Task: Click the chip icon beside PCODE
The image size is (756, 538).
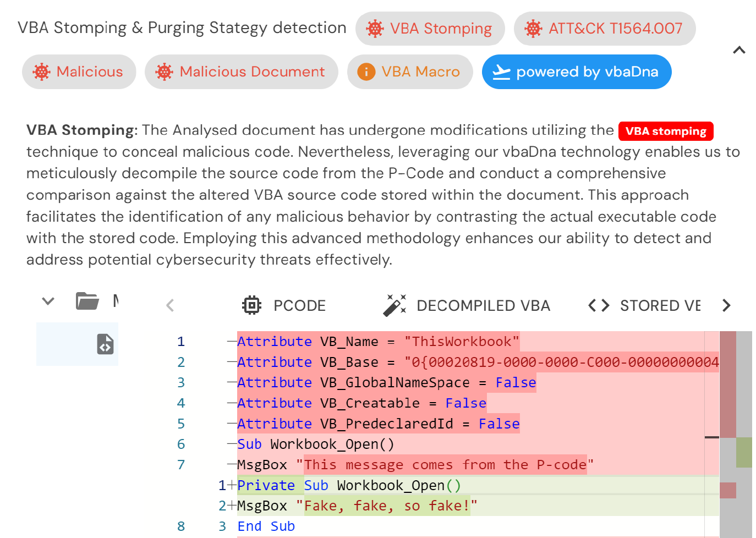Action: point(251,305)
